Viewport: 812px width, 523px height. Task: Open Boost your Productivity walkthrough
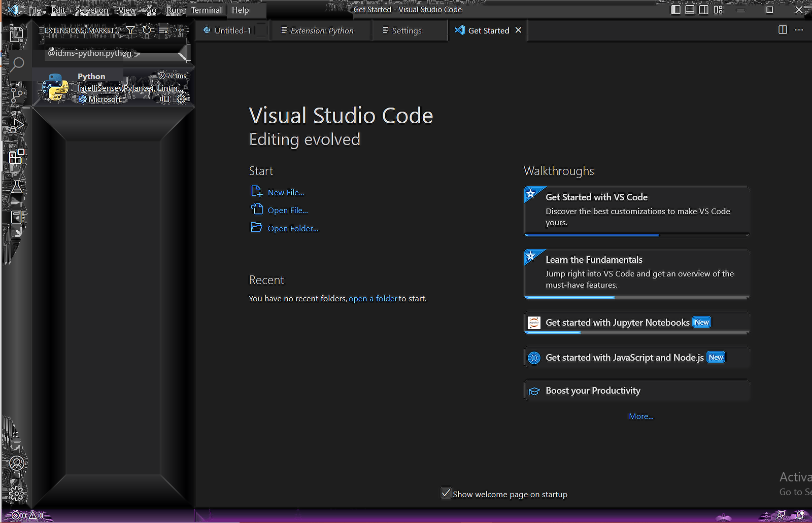(636, 391)
